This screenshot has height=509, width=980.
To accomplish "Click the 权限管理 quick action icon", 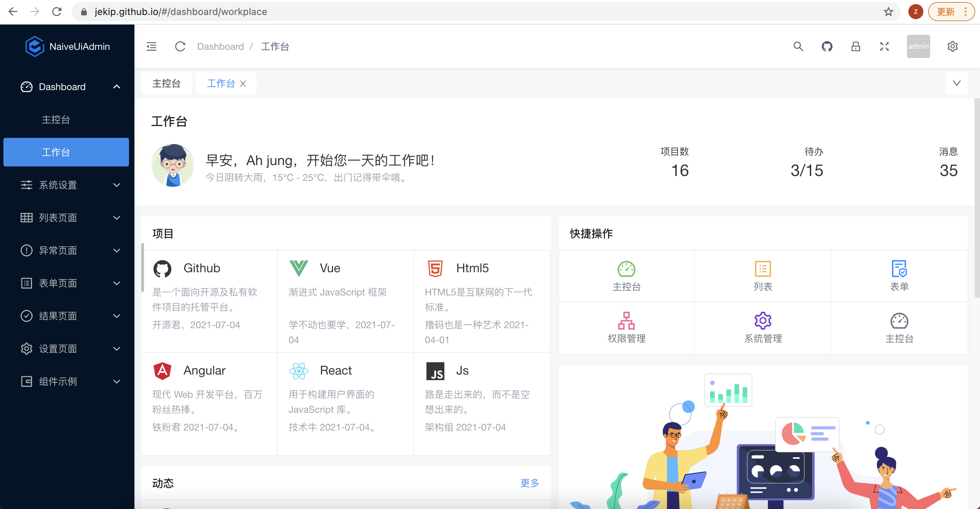I will [x=626, y=321].
